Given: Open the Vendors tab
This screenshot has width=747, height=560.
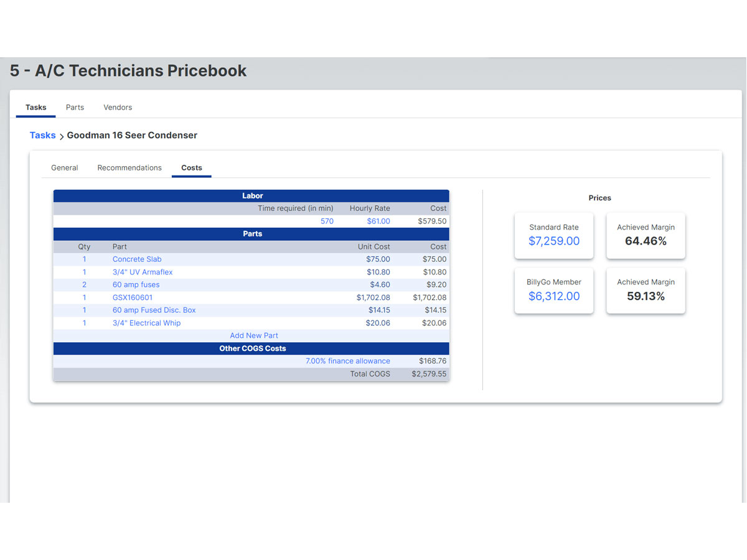Looking at the screenshot, I should [x=118, y=107].
